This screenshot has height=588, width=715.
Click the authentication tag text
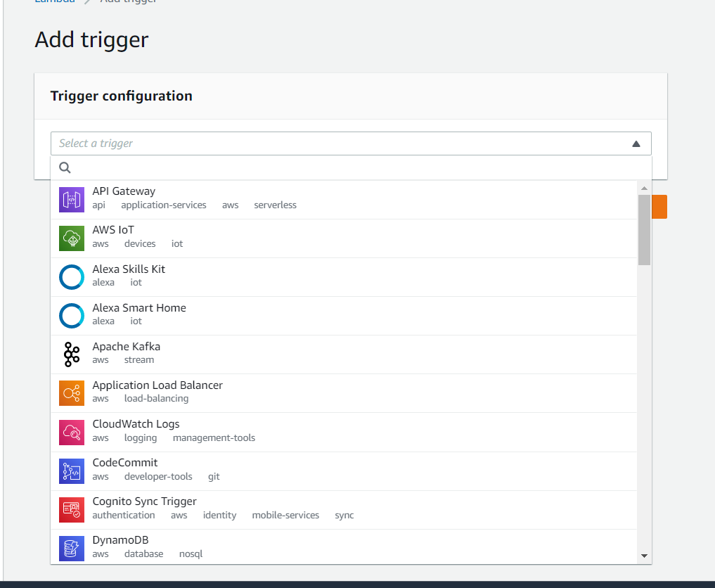tap(124, 516)
